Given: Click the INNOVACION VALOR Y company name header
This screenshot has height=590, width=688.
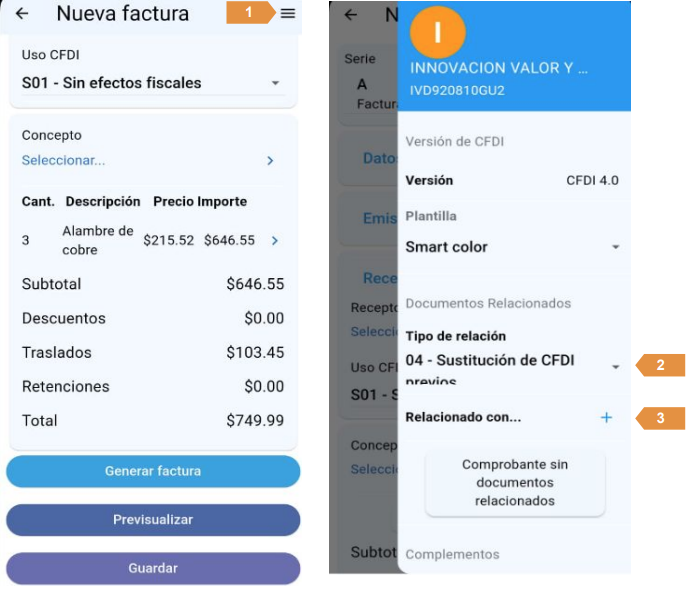Looking at the screenshot, I should tap(499, 68).
